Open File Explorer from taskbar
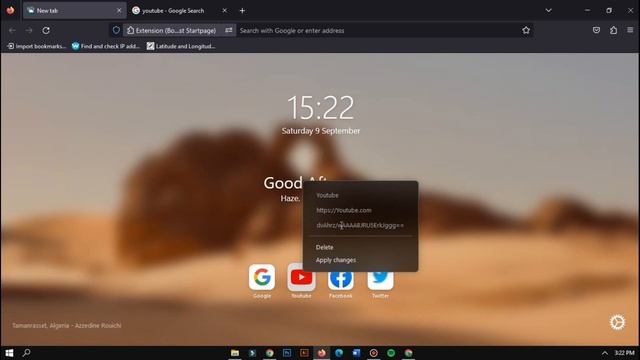The image size is (640, 360). coord(235,353)
